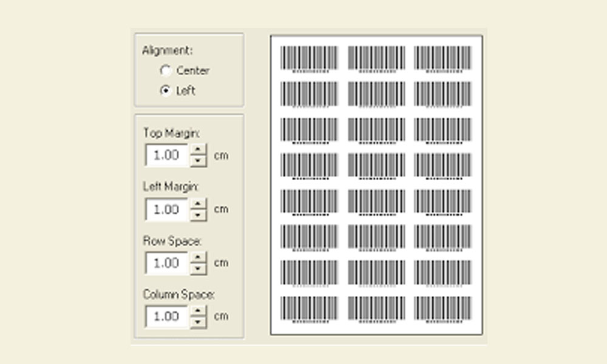Increase Column Space with up arrow
The image size is (607, 364).
[x=198, y=311]
